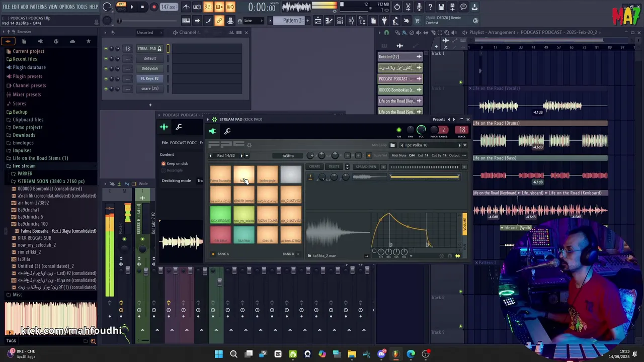This screenshot has height=362, width=644.
Task: Click the tempo 147 BPM display
Action: pyautogui.click(x=169, y=7)
